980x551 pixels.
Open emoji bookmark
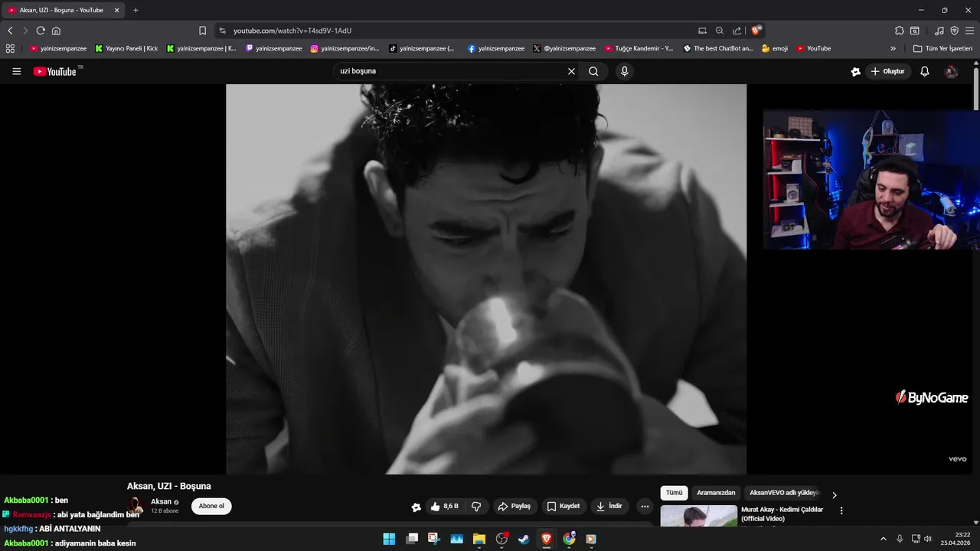tap(775, 48)
